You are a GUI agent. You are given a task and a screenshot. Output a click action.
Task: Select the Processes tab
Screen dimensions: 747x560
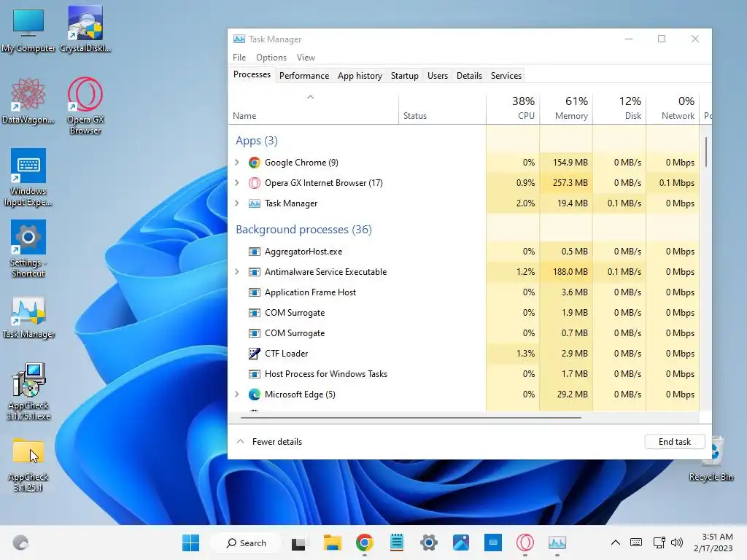click(252, 75)
